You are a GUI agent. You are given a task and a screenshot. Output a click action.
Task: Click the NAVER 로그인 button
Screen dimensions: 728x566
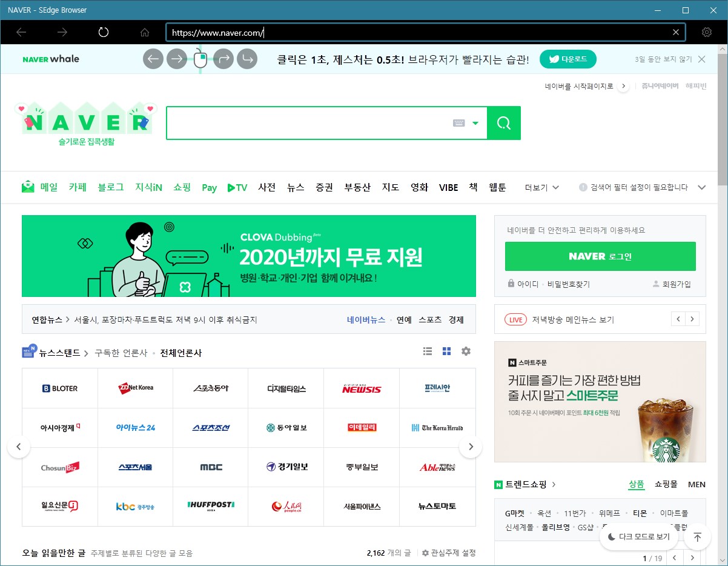click(600, 256)
